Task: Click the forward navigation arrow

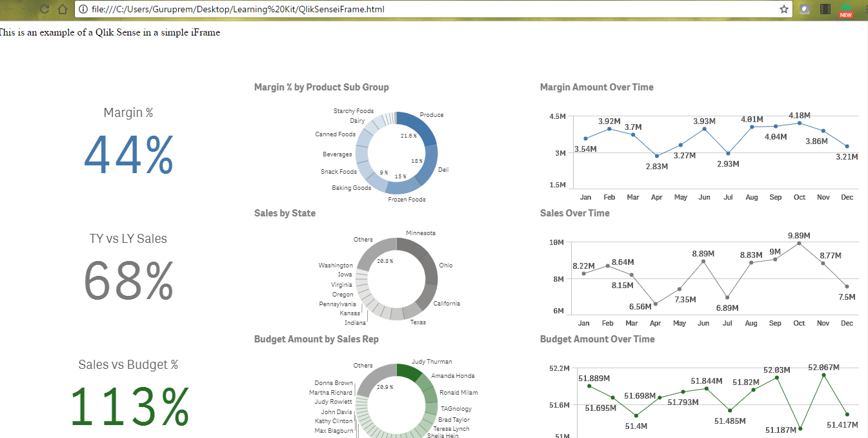Action: 27,9
